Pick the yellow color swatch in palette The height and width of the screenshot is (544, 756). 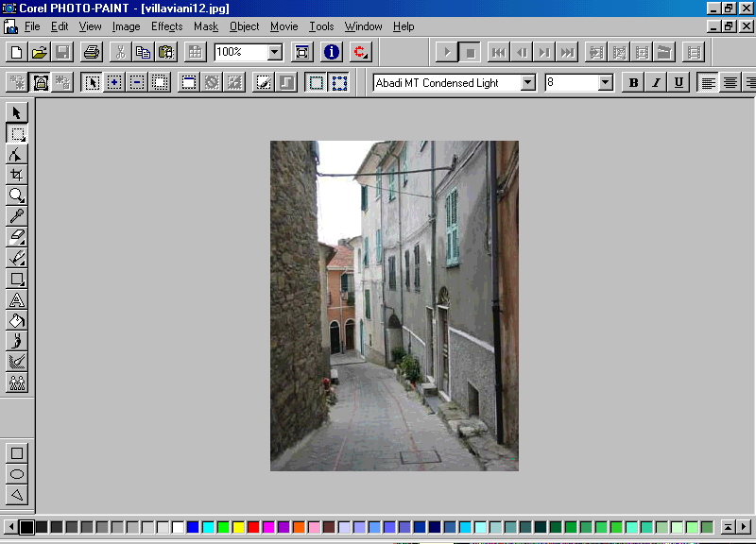tap(238, 527)
